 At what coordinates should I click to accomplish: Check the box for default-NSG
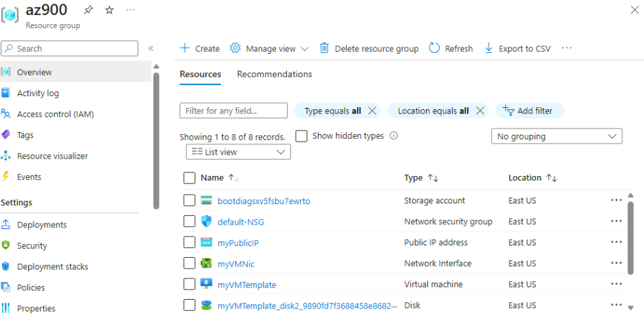[x=190, y=221]
